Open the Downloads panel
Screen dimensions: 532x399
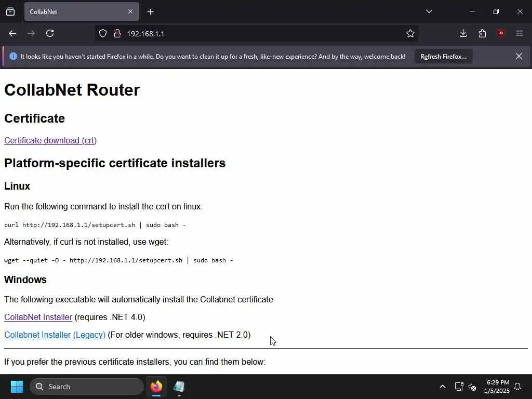(463, 33)
